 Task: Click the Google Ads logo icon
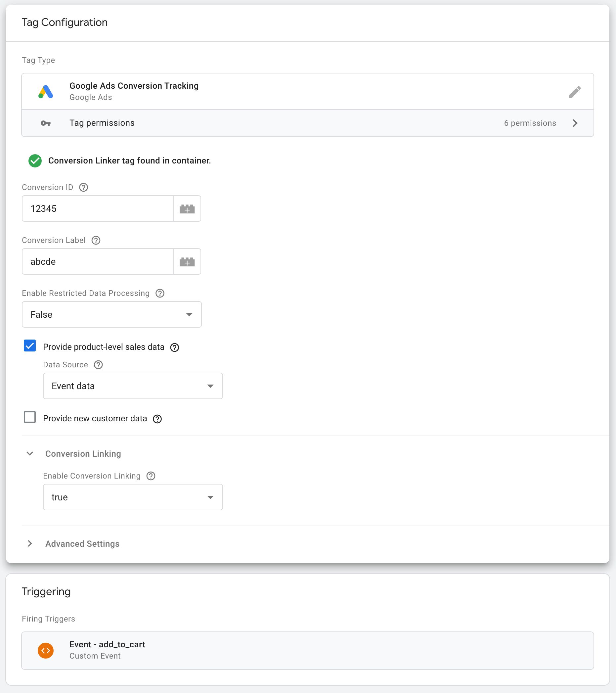pos(46,92)
